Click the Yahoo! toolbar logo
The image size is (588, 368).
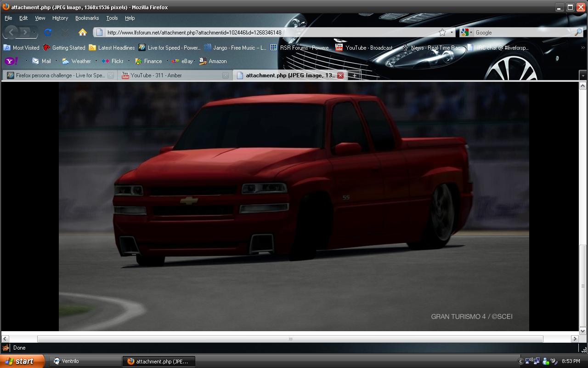pyautogui.click(x=11, y=61)
